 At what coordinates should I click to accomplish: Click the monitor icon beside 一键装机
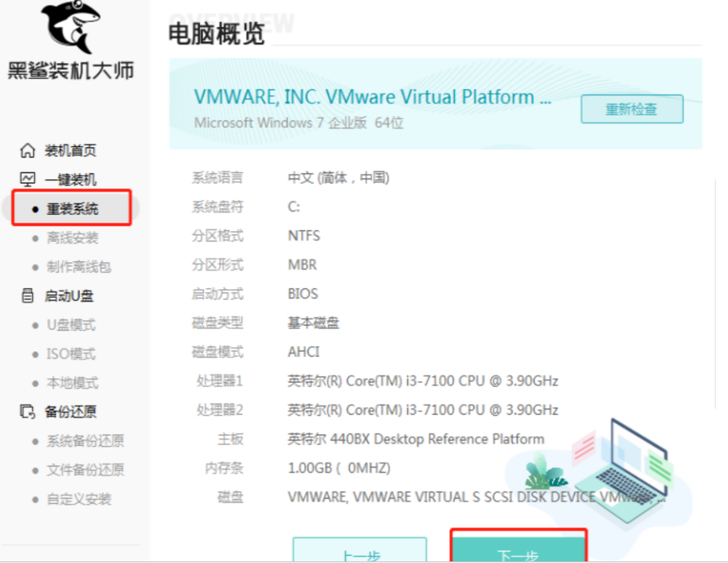27,179
